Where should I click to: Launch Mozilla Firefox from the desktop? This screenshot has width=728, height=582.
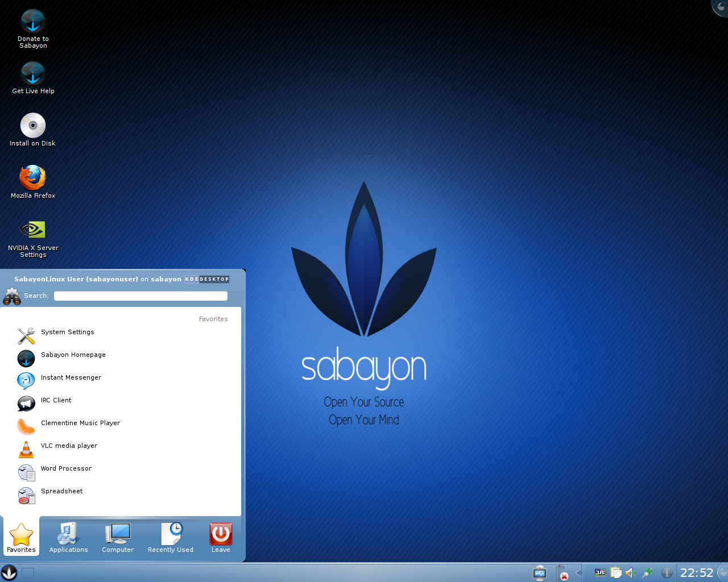[x=33, y=178]
